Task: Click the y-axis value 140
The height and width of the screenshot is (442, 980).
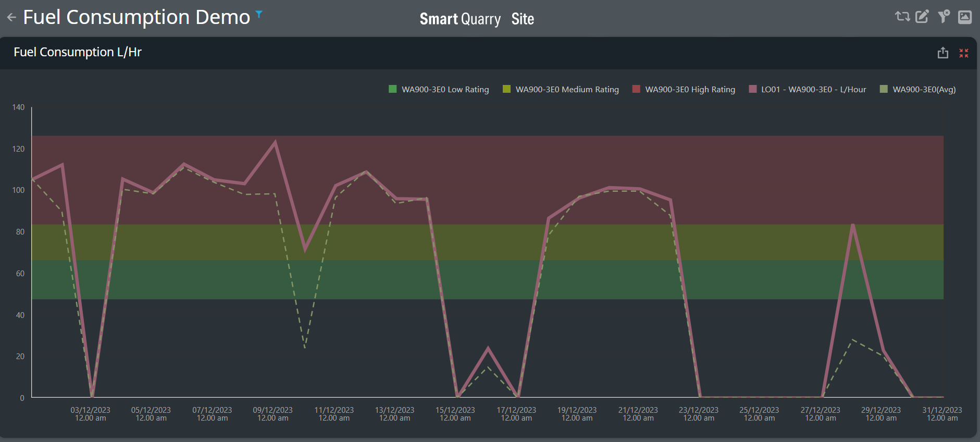Action: pyautogui.click(x=18, y=107)
